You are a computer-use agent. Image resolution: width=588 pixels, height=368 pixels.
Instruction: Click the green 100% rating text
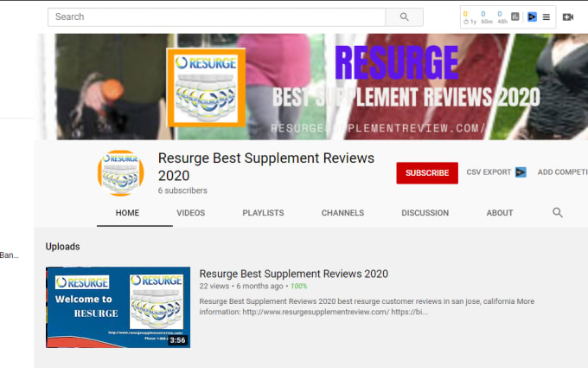299,286
